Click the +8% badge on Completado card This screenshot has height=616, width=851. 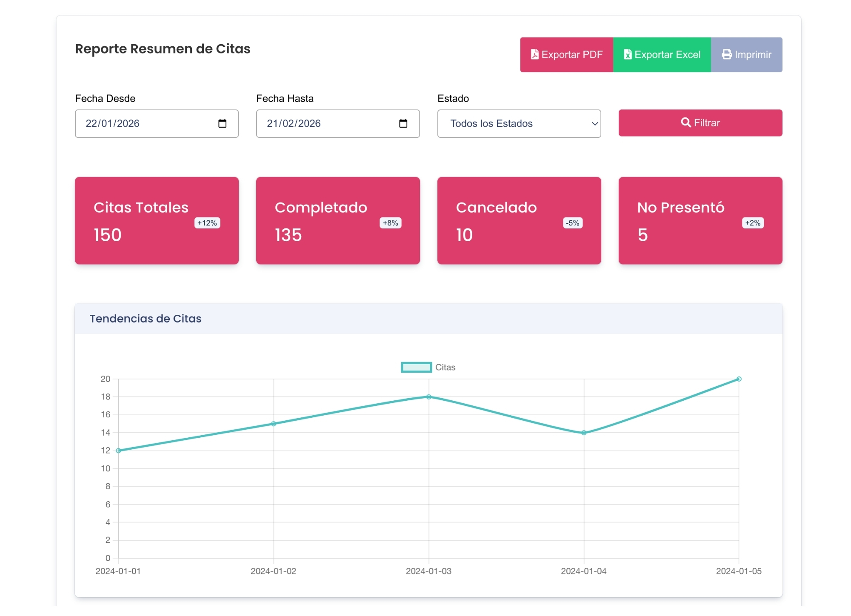point(390,223)
